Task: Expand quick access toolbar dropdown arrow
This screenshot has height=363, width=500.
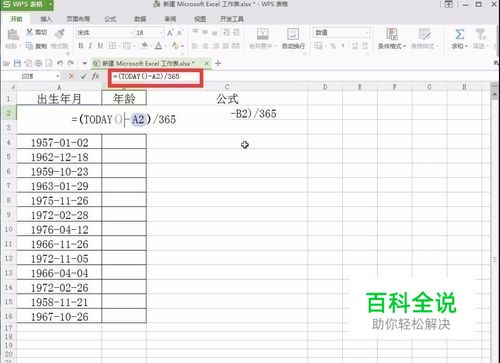Action: click(x=85, y=63)
